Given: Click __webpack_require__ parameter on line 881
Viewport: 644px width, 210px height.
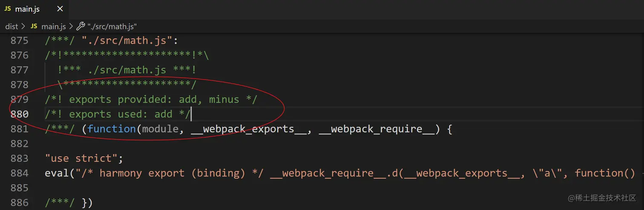Looking at the screenshot, I should pos(376,129).
